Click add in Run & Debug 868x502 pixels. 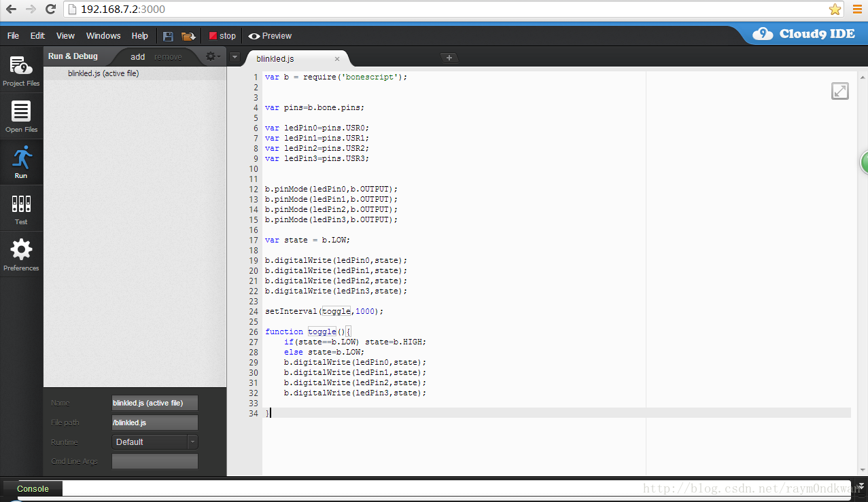tap(138, 57)
